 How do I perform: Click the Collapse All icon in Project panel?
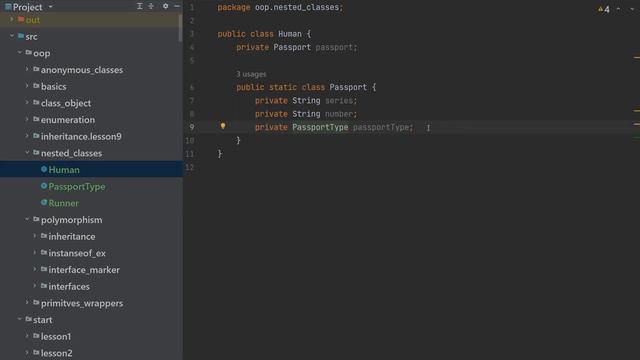151,6
